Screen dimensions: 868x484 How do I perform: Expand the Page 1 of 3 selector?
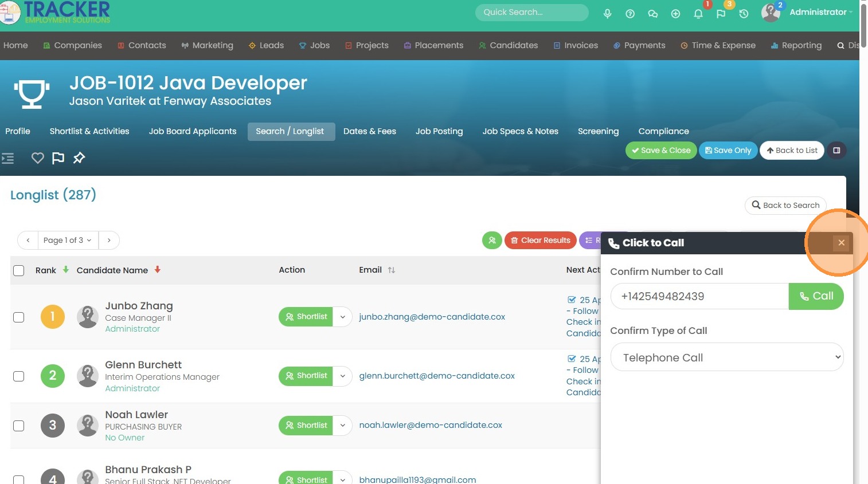[x=68, y=241]
